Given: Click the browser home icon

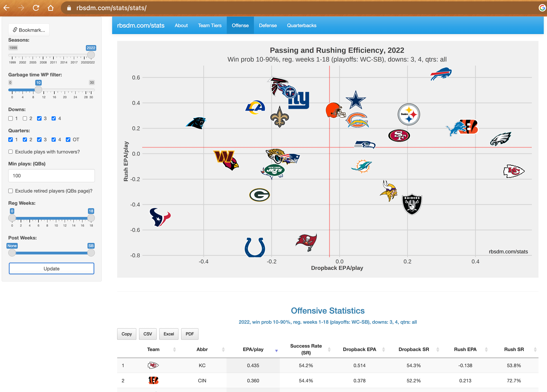Looking at the screenshot, I should [50, 8].
